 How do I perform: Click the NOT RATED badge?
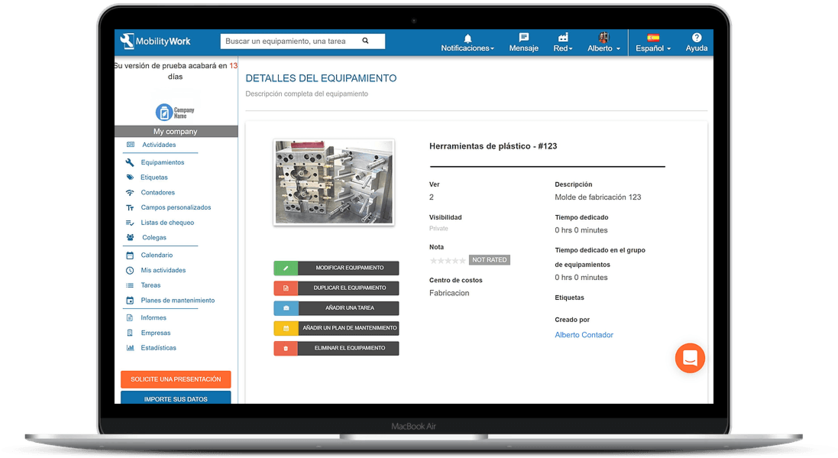click(490, 260)
